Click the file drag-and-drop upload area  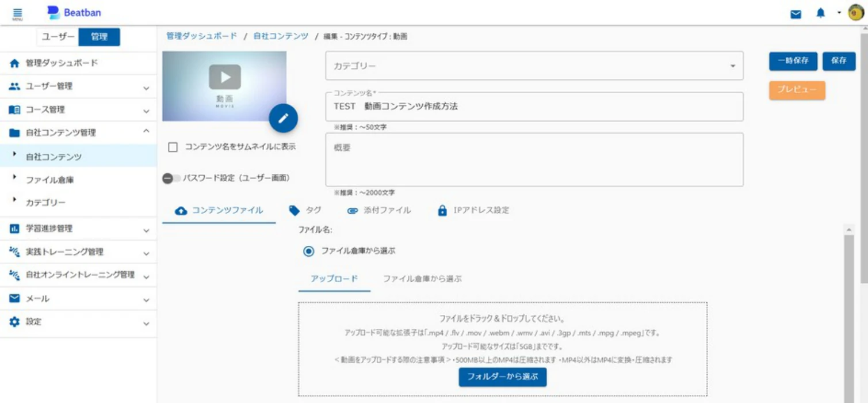click(502, 349)
